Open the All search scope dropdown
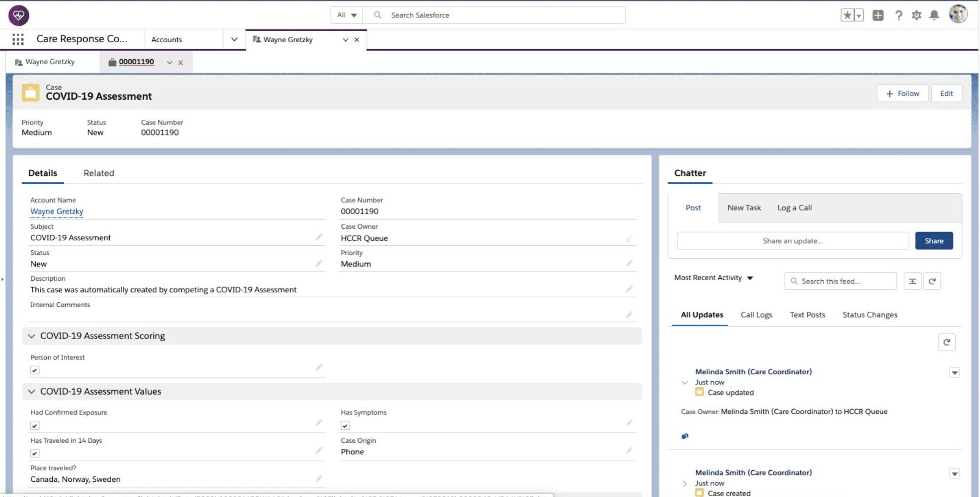The height and width of the screenshot is (497, 980). [347, 15]
